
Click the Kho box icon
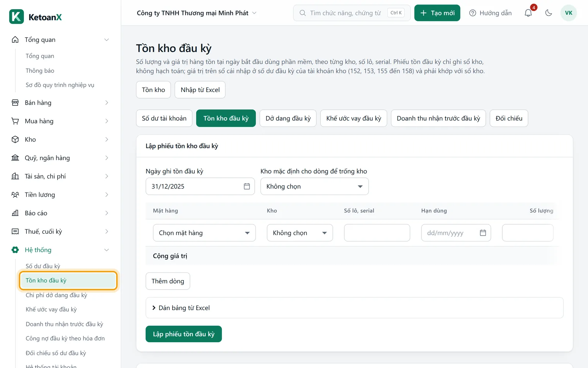click(x=15, y=139)
